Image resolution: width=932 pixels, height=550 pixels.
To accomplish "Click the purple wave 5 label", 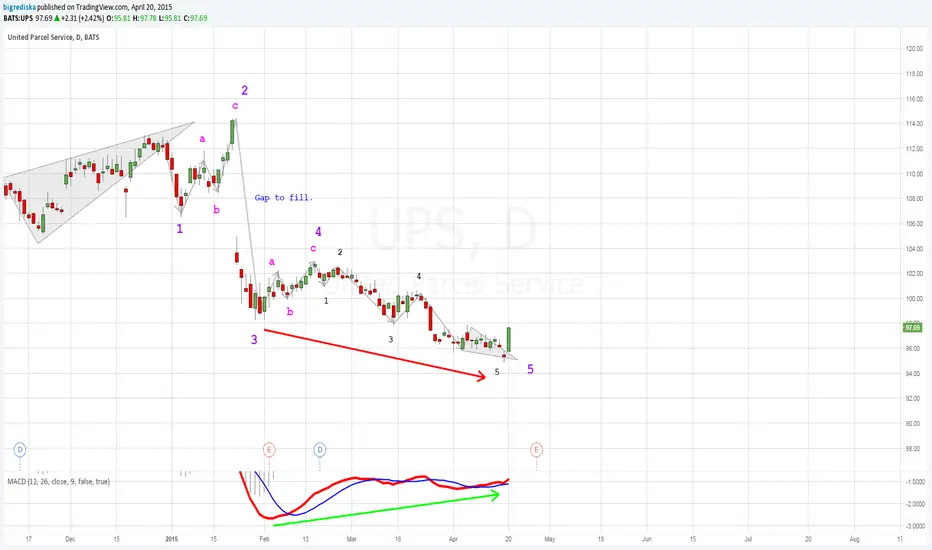I will [x=530, y=369].
